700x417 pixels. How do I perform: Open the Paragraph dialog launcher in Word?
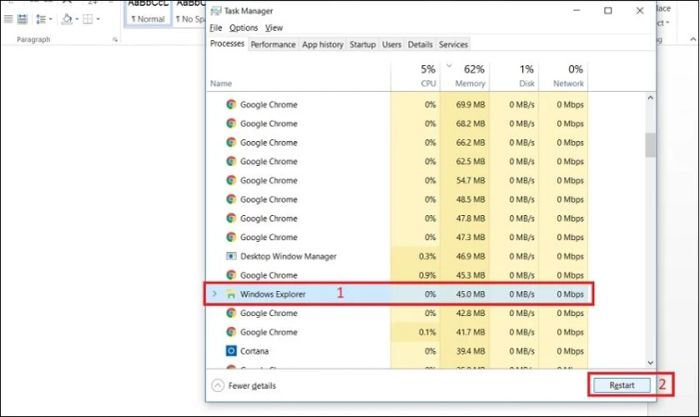[x=115, y=40]
